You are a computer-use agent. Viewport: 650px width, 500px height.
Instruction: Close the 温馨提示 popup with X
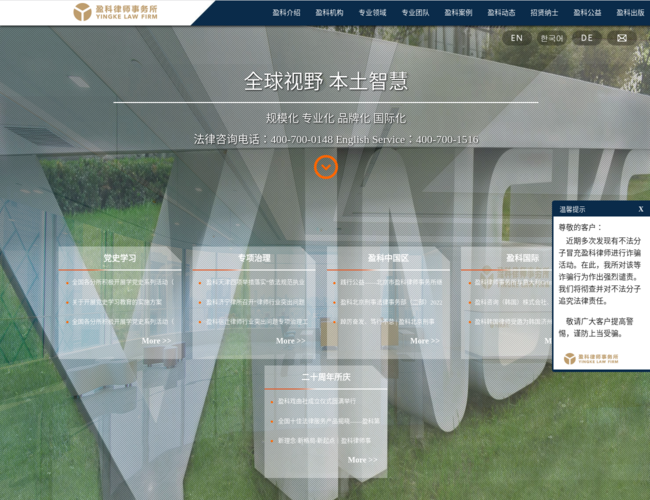641,209
